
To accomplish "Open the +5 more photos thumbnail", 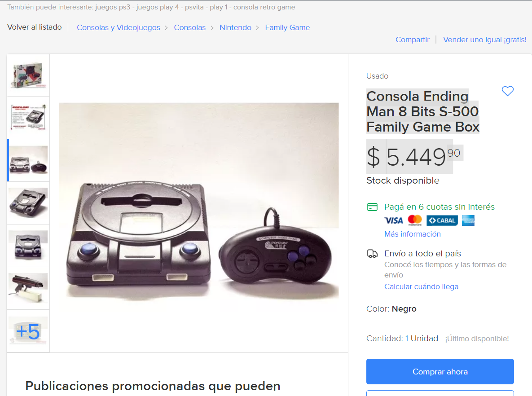I will tap(28, 331).
